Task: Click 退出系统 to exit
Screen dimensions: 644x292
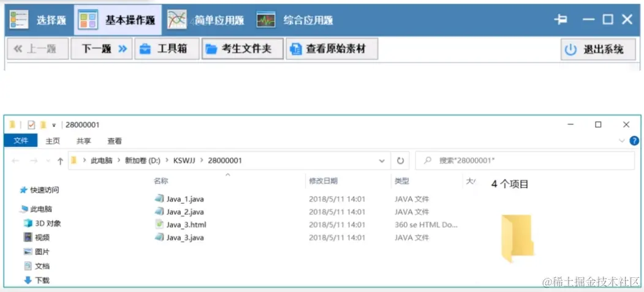Action: pos(598,50)
